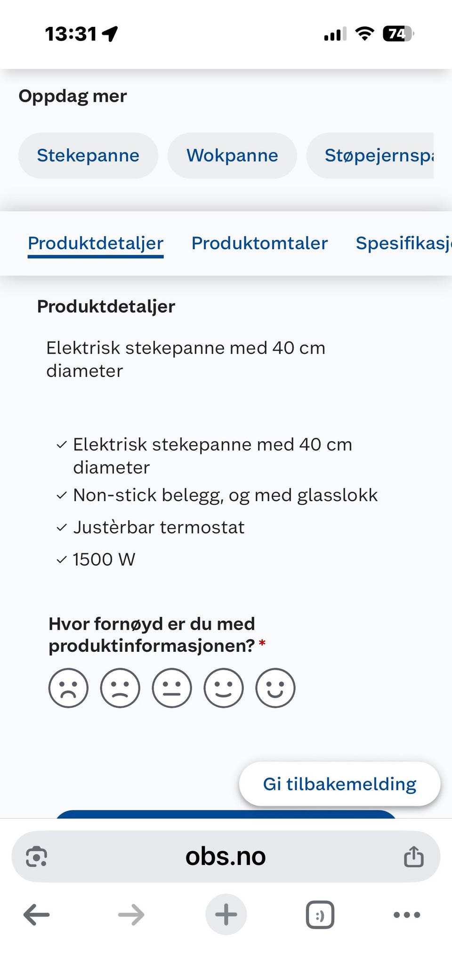Select the very satisfied smiley rating
This screenshot has height=980, width=452.
(275, 688)
